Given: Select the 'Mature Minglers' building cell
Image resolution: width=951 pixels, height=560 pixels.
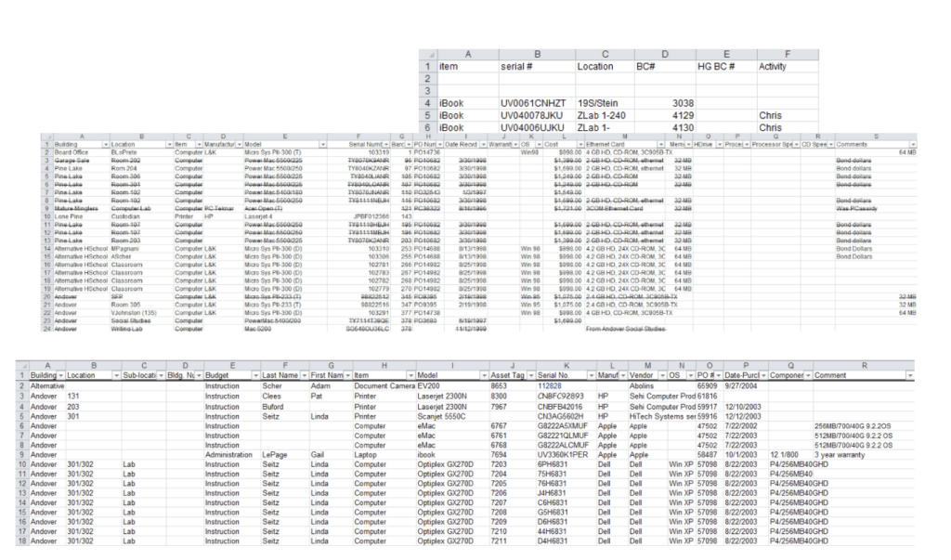Looking at the screenshot, I should pyautogui.click(x=82, y=209).
